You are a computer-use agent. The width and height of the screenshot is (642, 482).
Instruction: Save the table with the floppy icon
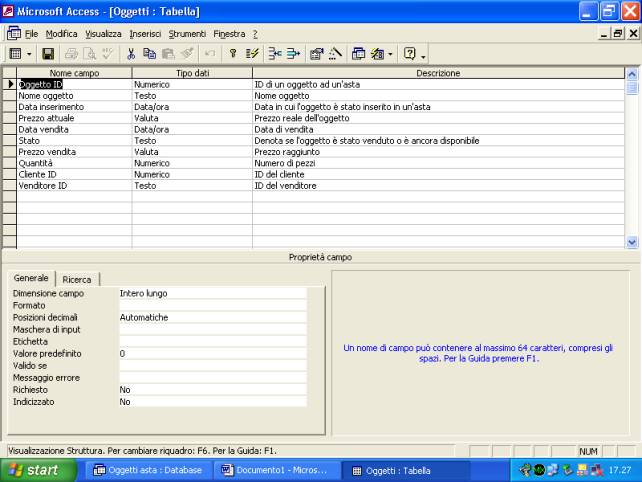(48, 54)
